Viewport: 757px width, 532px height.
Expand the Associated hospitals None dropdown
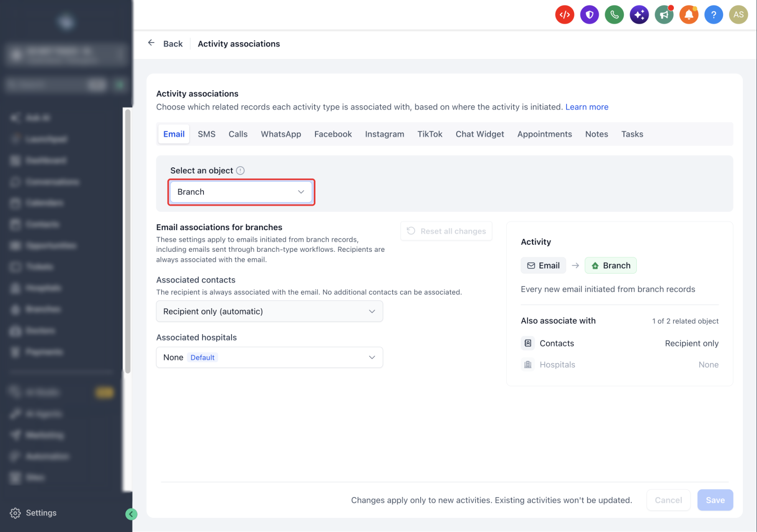[x=269, y=357]
